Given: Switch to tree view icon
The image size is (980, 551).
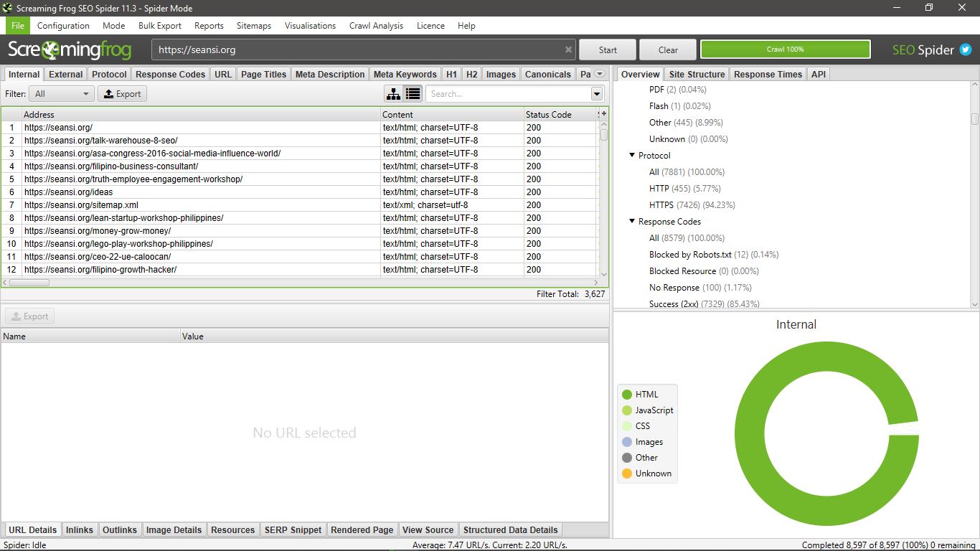Looking at the screenshot, I should [393, 94].
